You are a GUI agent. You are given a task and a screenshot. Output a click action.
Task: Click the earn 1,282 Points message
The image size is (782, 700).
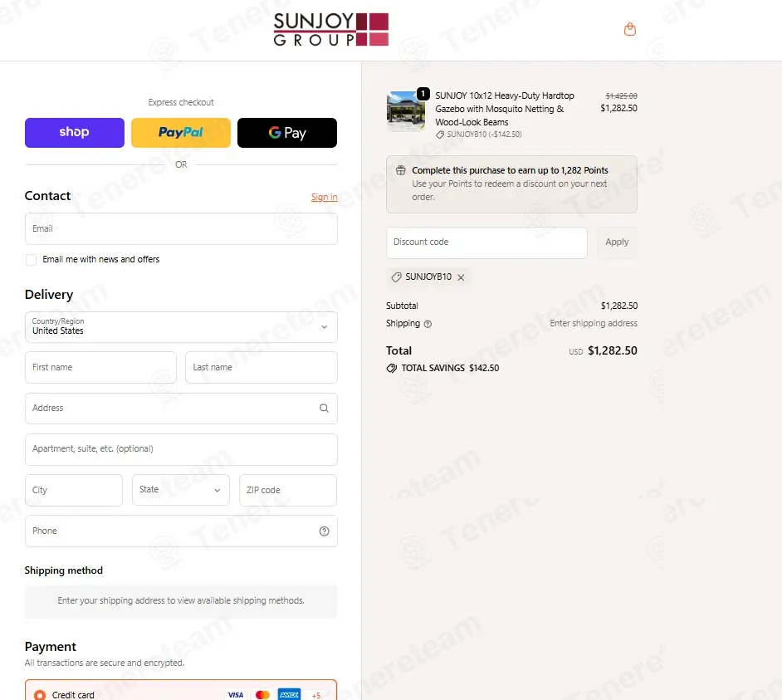point(510,170)
